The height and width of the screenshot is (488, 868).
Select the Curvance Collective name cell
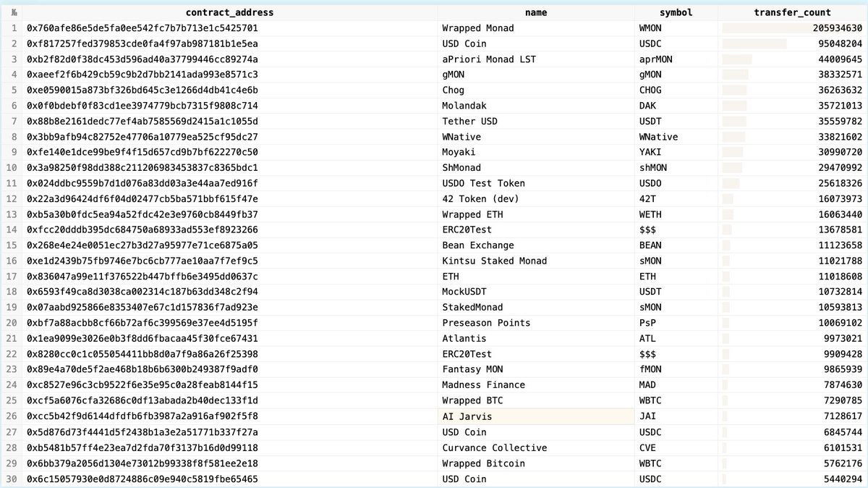click(536, 447)
